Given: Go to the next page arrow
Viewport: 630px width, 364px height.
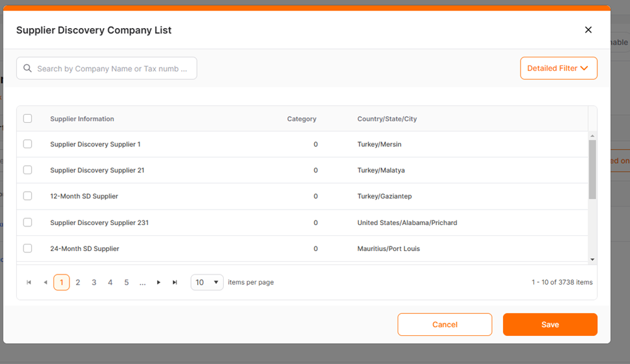Looking at the screenshot, I should 159,283.
